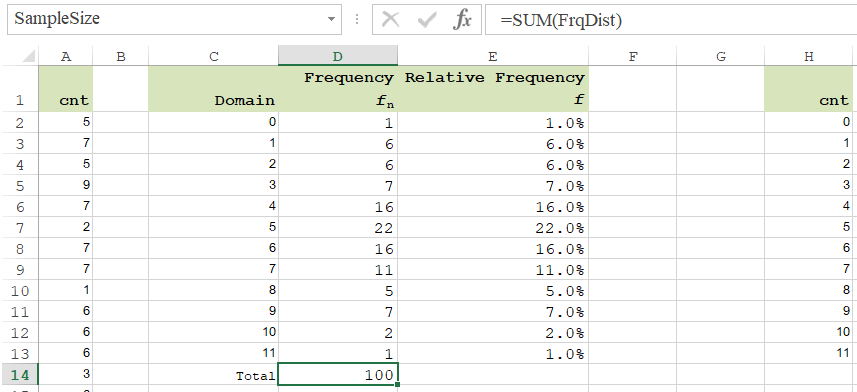This screenshot has width=857, height=392.
Task: Select row 10 header
Action: coord(20,290)
